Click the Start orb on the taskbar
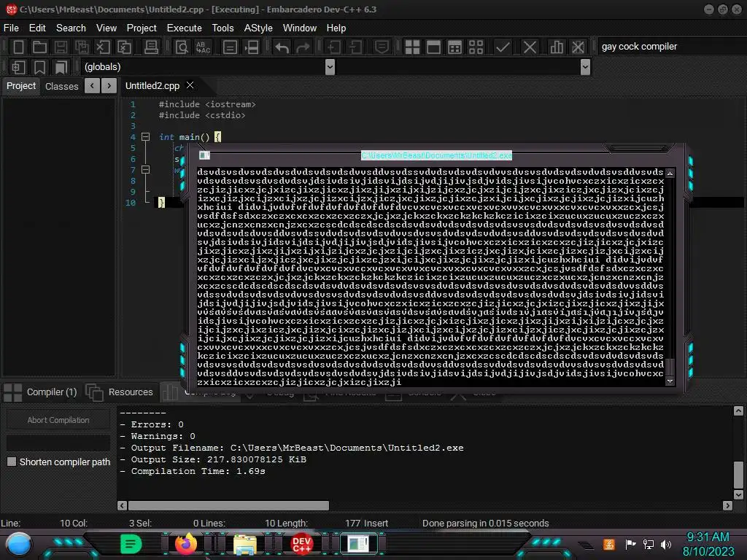The width and height of the screenshot is (747, 560). (18, 544)
